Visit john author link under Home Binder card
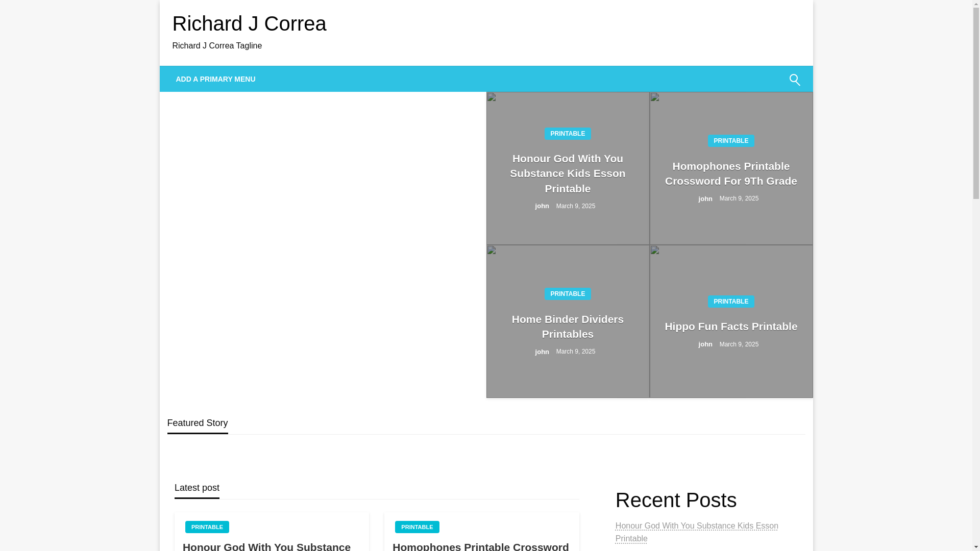The image size is (980, 551). 542,352
